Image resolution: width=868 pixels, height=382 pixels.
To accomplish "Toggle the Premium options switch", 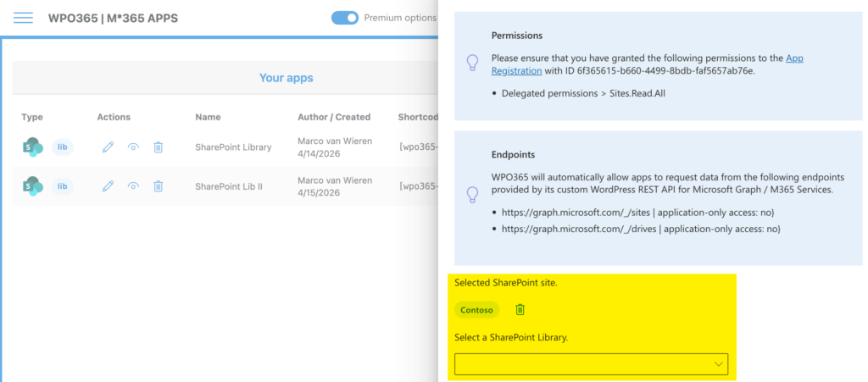I will coord(345,18).
